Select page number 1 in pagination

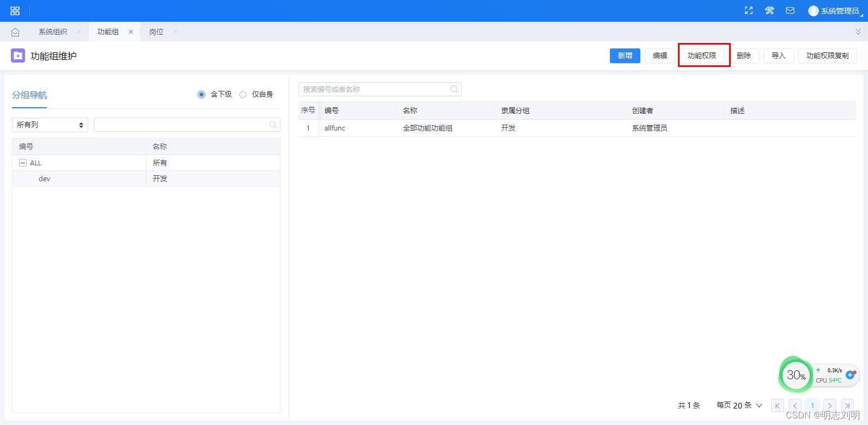tap(812, 405)
